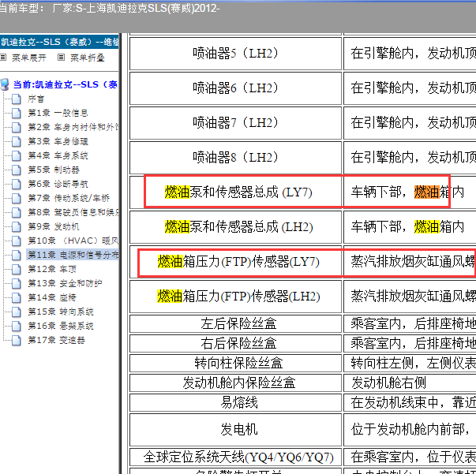Collapse all menus with 菜单折叠
476x474 pixels.
(x=88, y=58)
